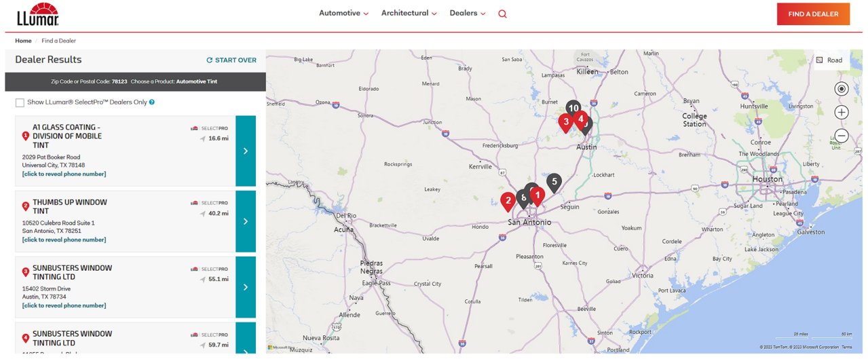
Task: Click Start Over link
Action: [x=231, y=60]
